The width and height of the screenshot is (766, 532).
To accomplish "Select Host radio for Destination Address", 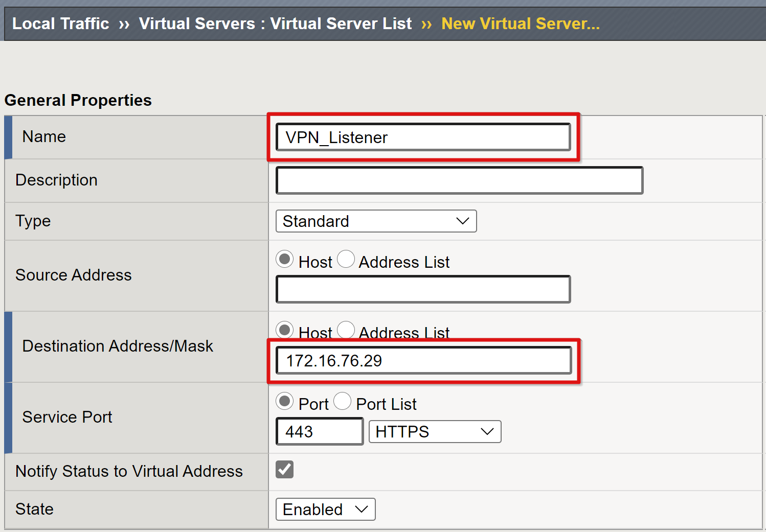I will (285, 330).
